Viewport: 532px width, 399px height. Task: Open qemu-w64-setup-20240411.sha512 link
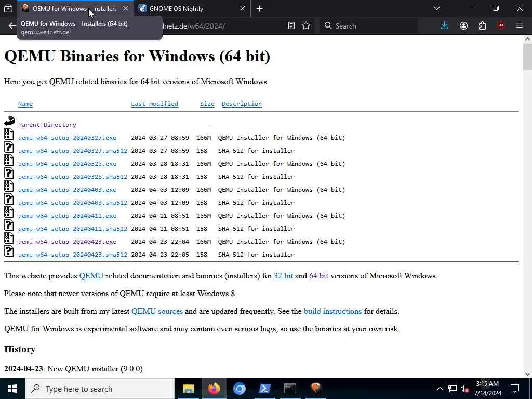[x=73, y=229]
